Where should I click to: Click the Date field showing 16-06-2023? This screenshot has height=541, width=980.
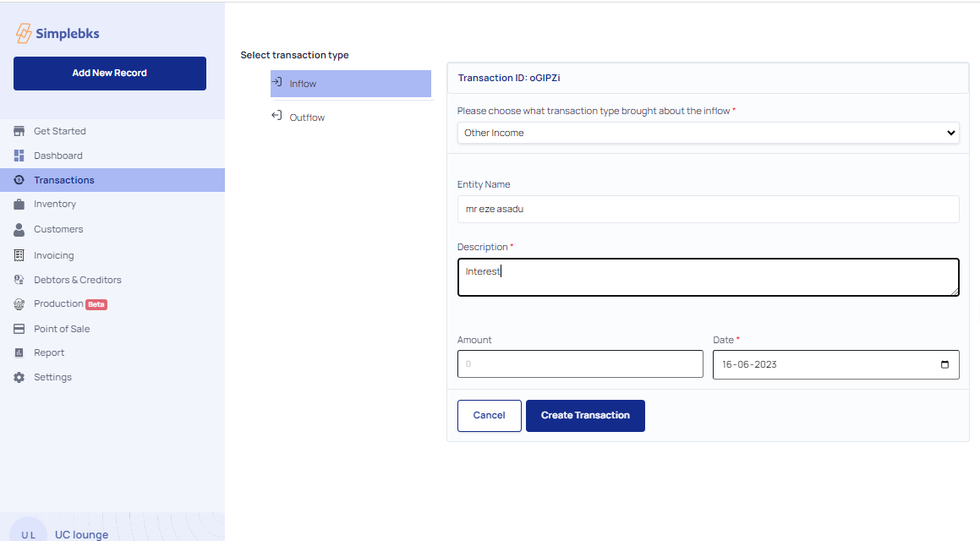coord(835,364)
